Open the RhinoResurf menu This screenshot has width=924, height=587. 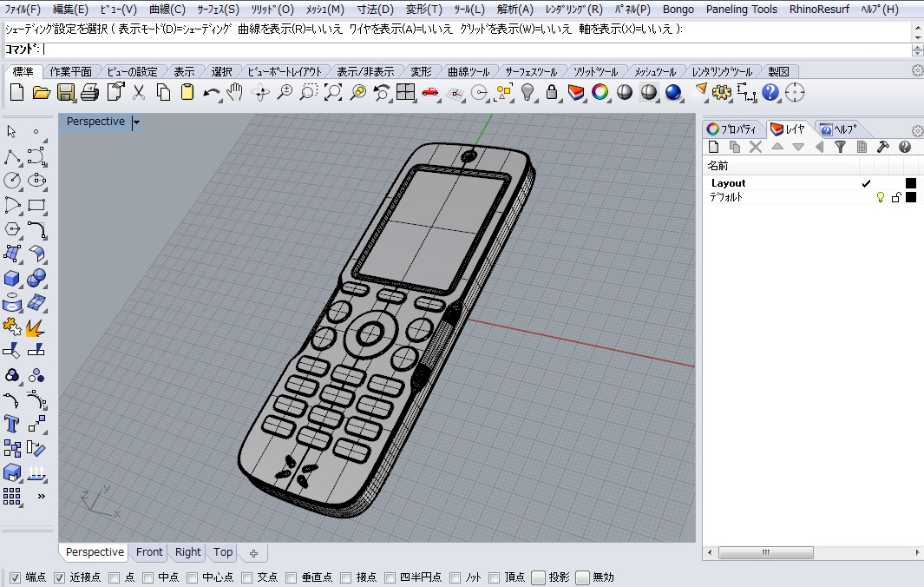[x=819, y=10]
